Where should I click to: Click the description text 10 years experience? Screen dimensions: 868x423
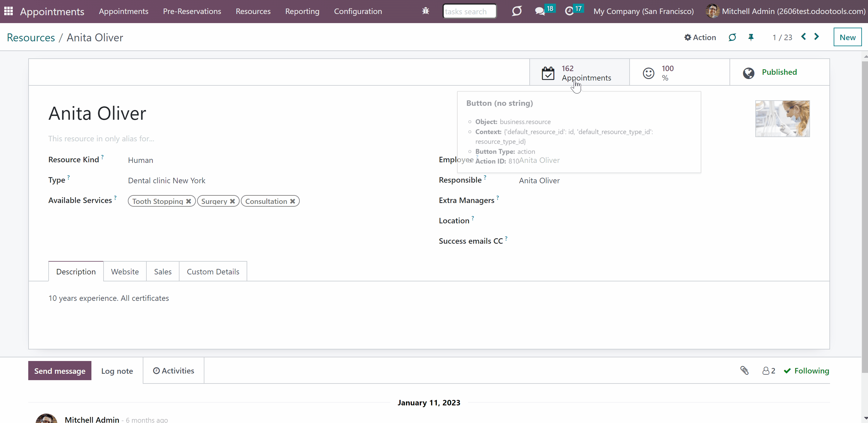108,298
